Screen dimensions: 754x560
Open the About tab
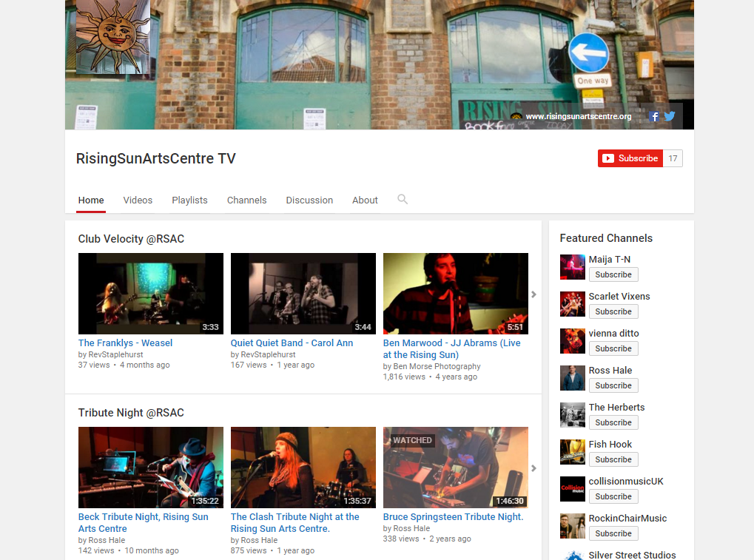tap(365, 200)
